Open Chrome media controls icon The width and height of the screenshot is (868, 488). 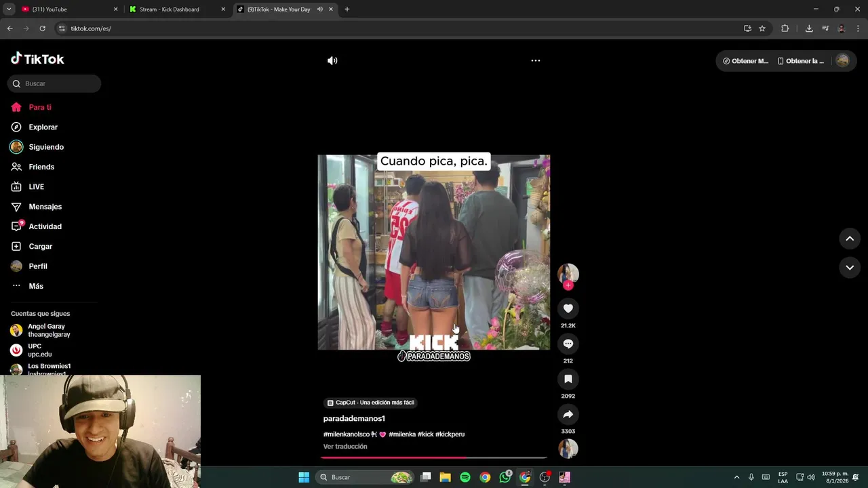[x=825, y=28]
